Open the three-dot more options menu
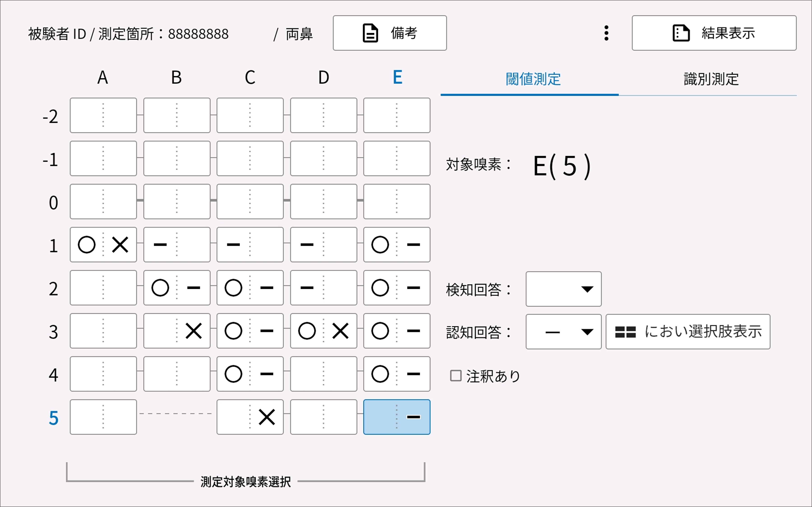The width and height of the screenshot is (812, 507). 606,33
